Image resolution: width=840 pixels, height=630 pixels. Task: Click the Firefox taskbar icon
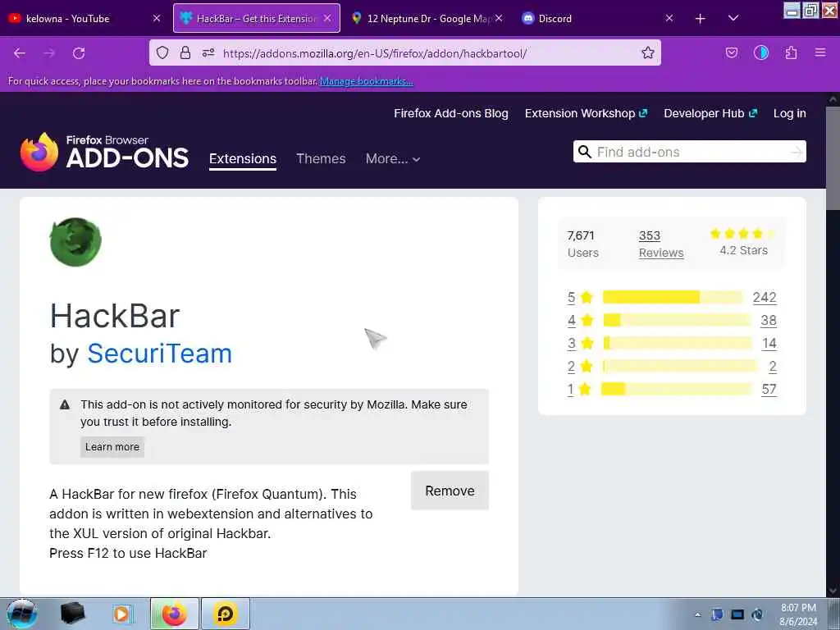175,614
